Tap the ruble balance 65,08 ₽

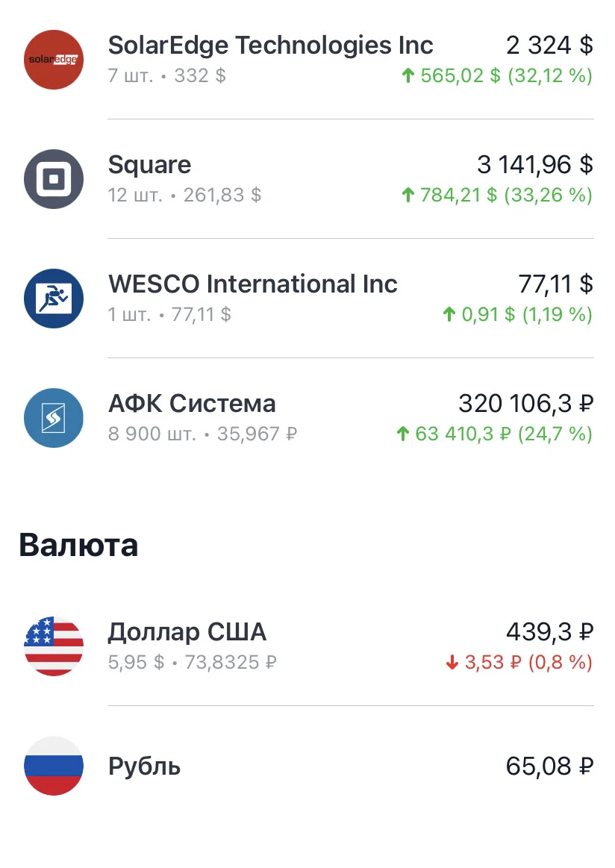[x=549, y=766]
